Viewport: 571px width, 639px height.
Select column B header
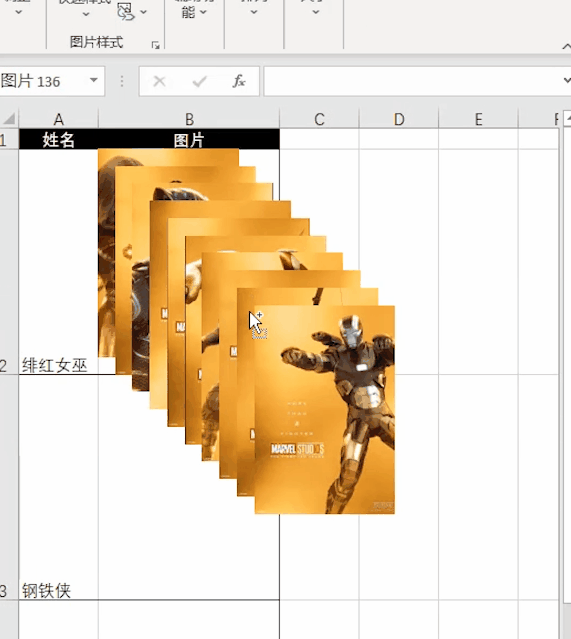[x=189, y=119]
